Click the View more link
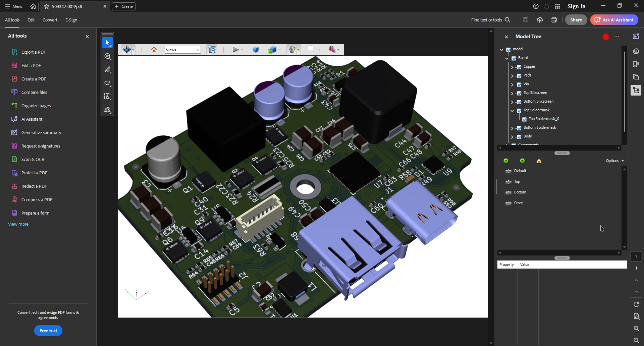This screenshot has height=346, width=644. (18, 224)
